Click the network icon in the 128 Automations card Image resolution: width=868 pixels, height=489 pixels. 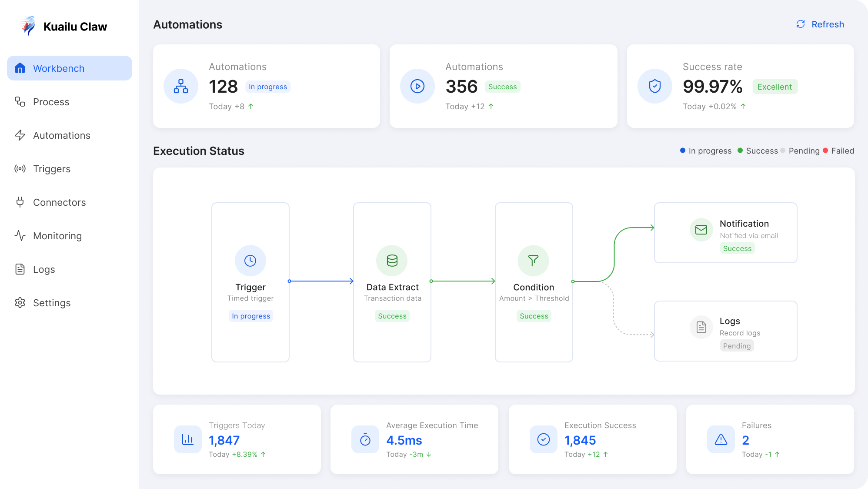pos(181,86)
